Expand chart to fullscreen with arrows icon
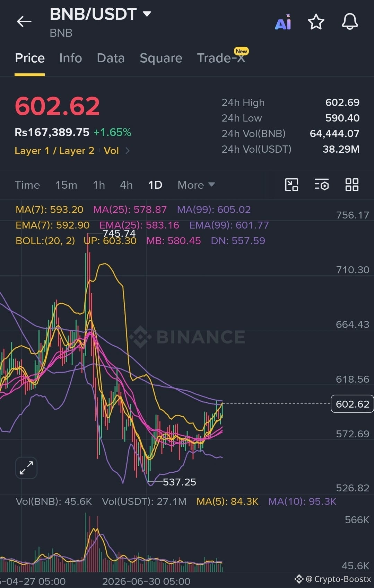 tap(26, 468)
